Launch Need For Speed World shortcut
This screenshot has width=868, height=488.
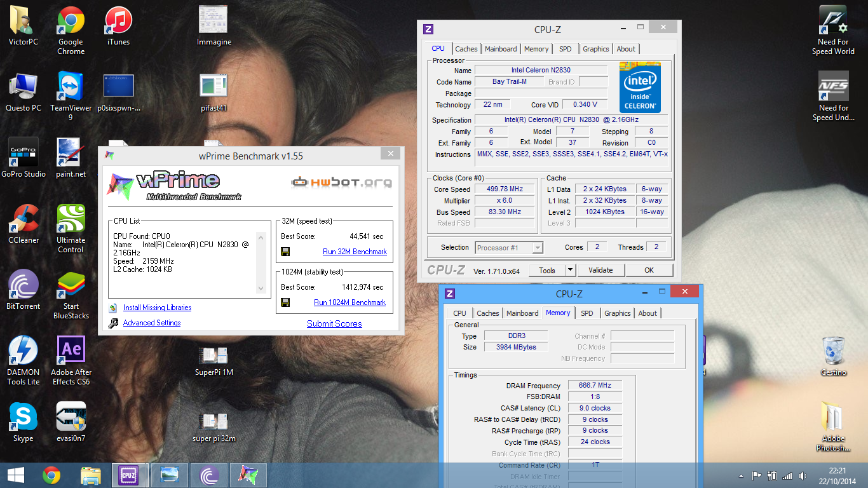coord(833,30)
